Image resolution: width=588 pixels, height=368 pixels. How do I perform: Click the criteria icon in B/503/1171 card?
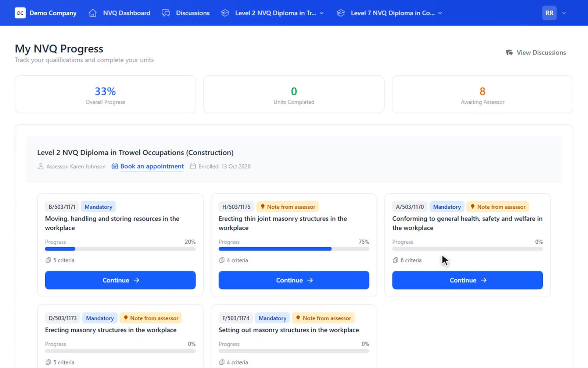point(48,260)
